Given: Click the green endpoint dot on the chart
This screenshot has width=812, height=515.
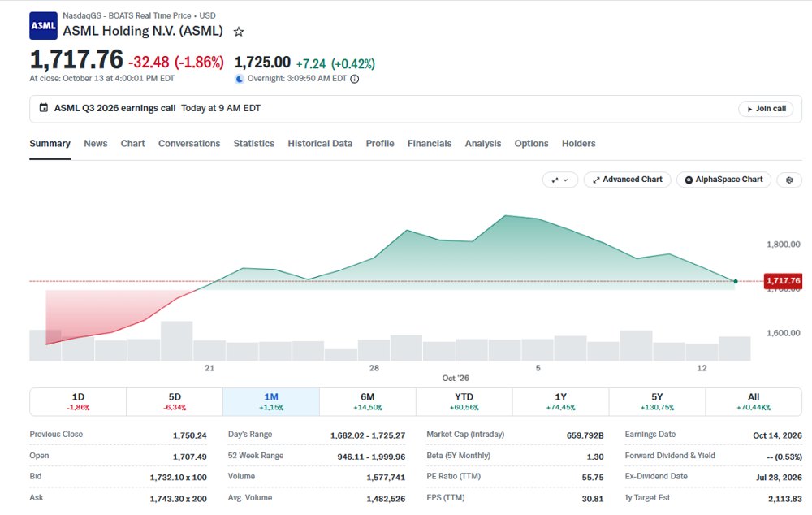Looking at the screenshot, I should click(736, 281).
